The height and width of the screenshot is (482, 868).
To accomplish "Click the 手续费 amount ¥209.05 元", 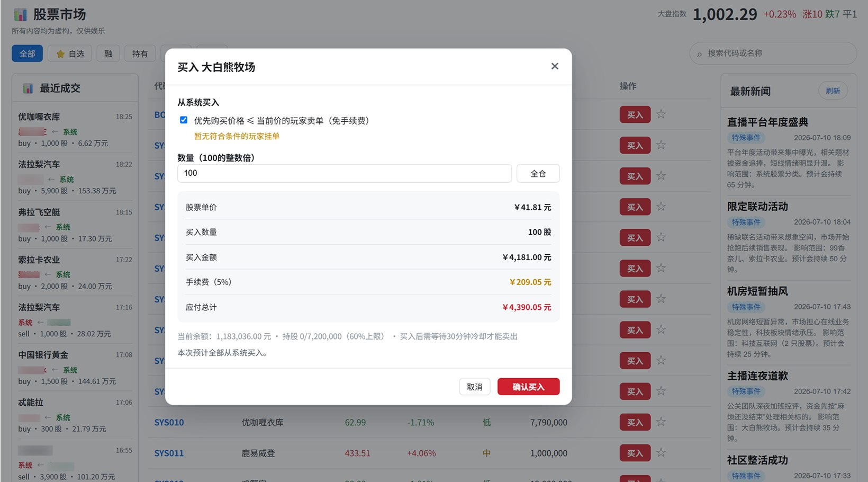I will pyautogui.click(x=530, y=282).
